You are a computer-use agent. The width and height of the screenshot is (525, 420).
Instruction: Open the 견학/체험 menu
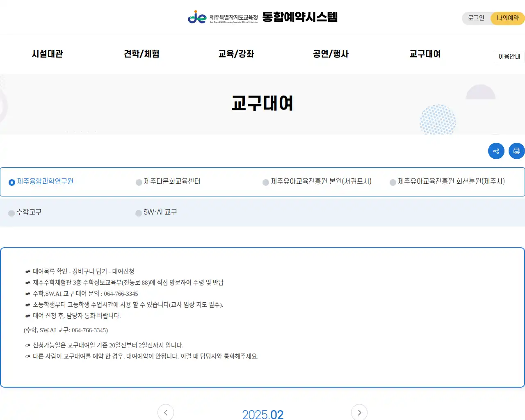pos(142,54)
